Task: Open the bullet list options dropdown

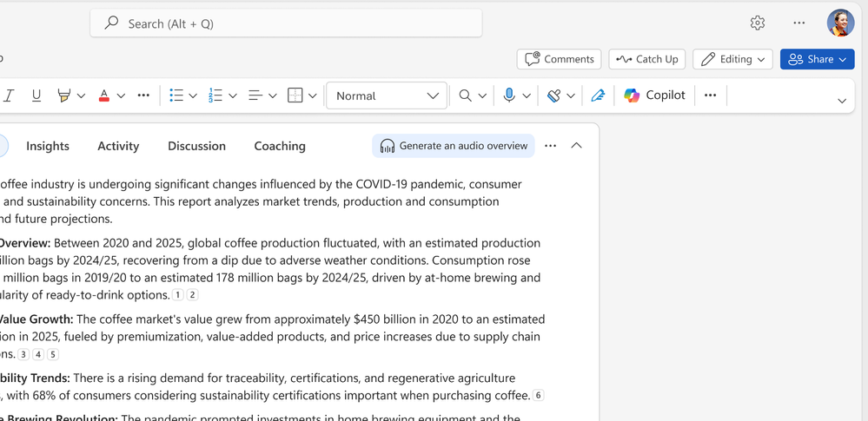Action: pos(193,95)
